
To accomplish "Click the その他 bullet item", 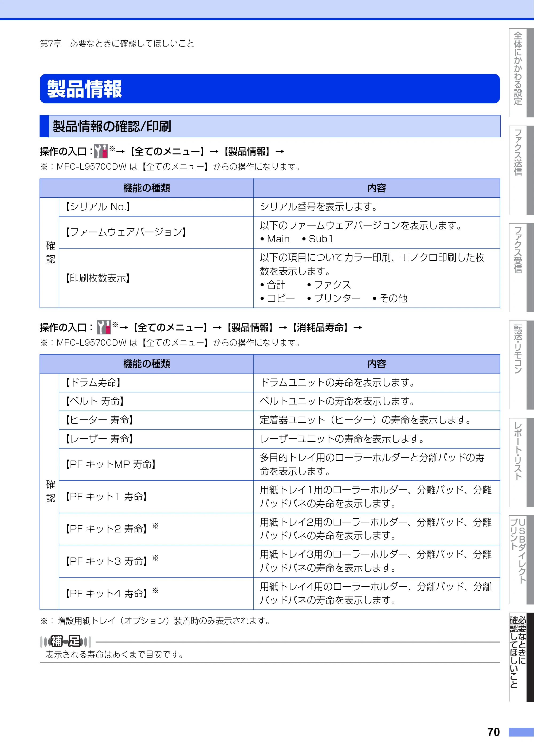I will (390, 298).
